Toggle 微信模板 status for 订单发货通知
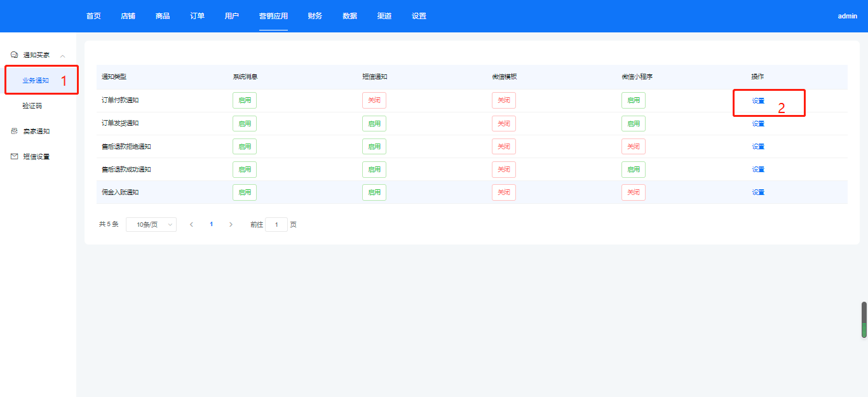 503,123
